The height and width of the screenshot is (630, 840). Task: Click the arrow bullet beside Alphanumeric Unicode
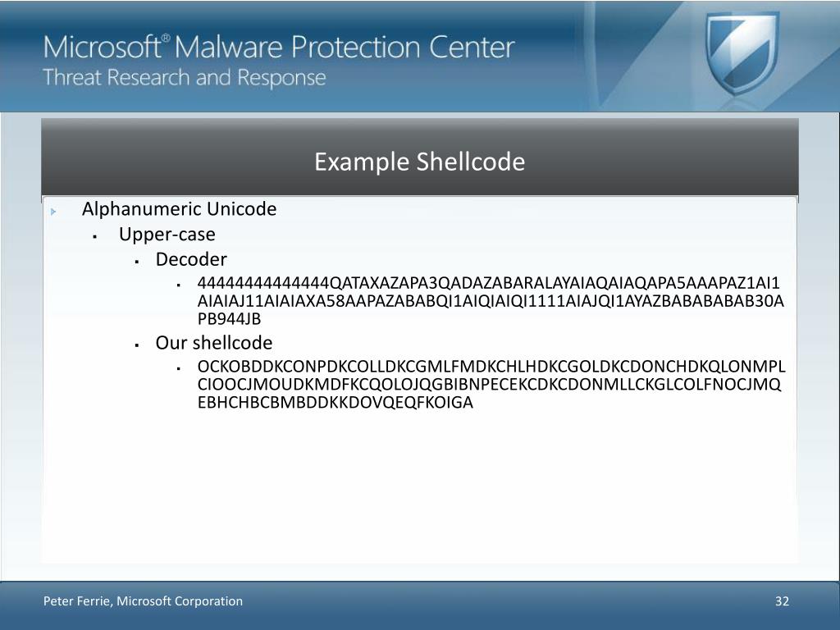point(53,212)
